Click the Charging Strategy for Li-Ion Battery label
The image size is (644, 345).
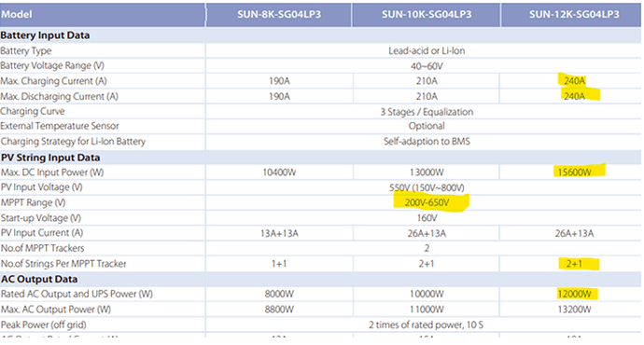73,142
